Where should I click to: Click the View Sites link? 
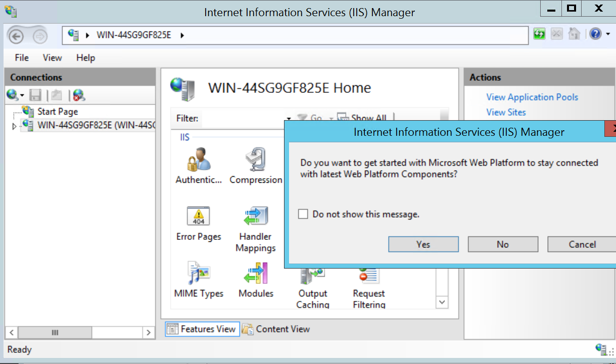tap(506, 112)
